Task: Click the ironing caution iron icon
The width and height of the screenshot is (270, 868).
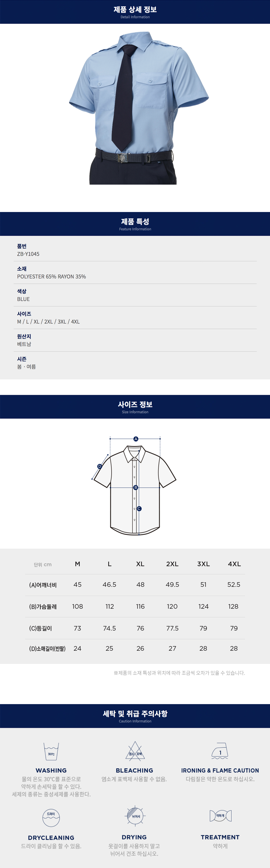Action: (220, 751)
